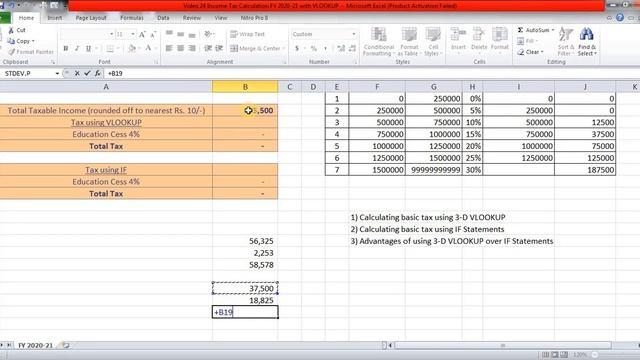Increase font size with the large A icon

(142, 34)
